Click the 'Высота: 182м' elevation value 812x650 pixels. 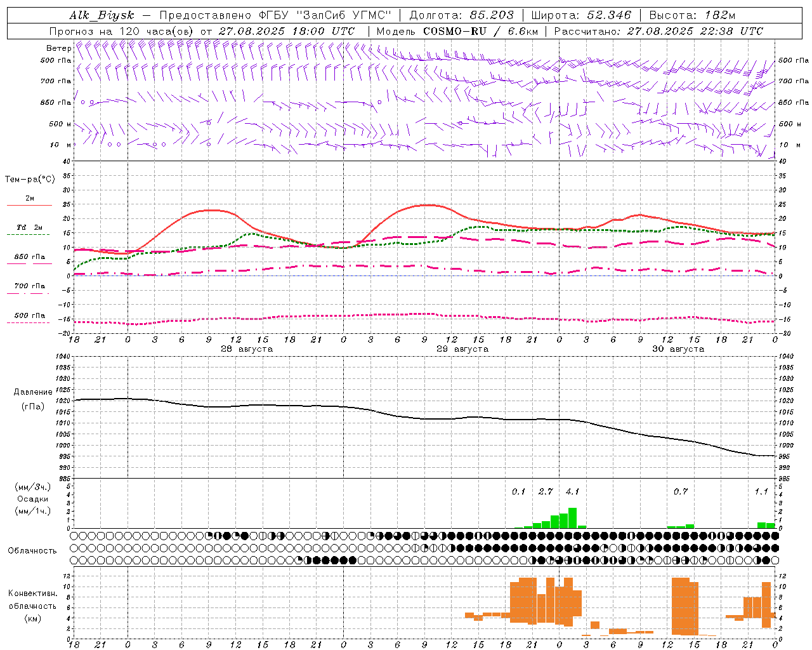click(x=692, y=15)
